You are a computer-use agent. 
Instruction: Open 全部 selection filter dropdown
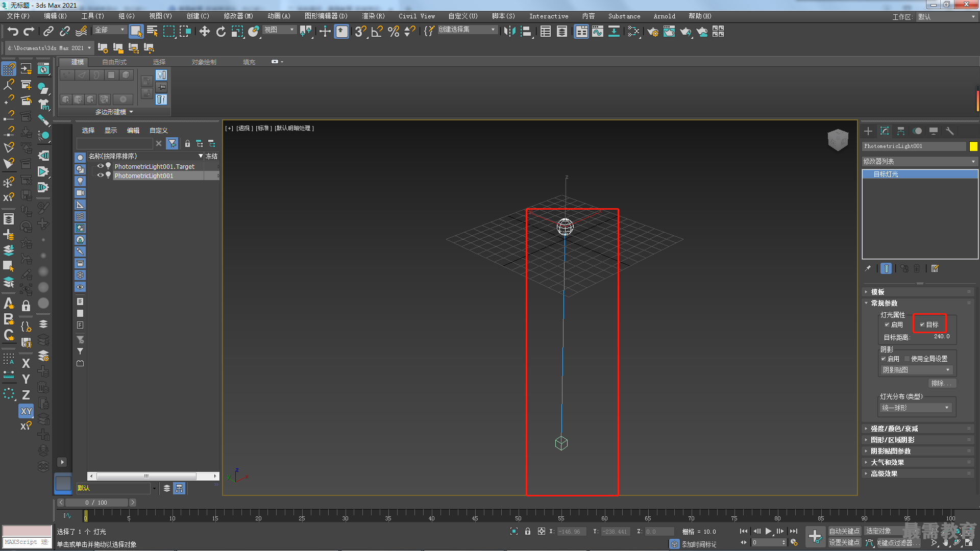[110, 30]
